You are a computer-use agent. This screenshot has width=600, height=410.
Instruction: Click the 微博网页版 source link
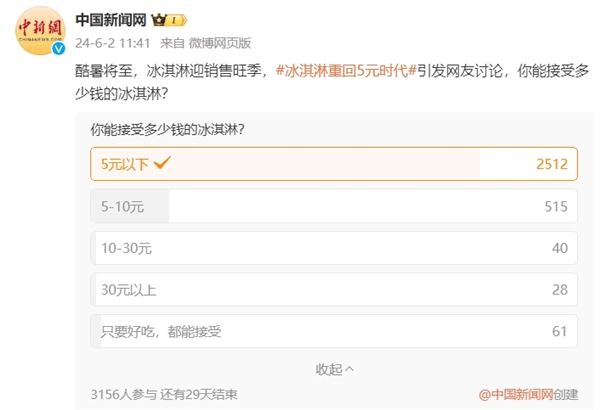click(220, 43)
